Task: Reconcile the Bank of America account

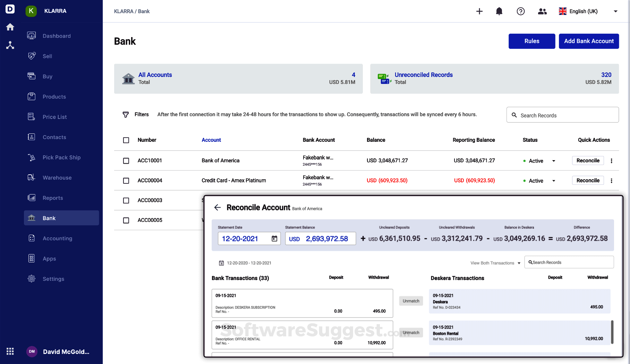Action: [x=588, y=161]
